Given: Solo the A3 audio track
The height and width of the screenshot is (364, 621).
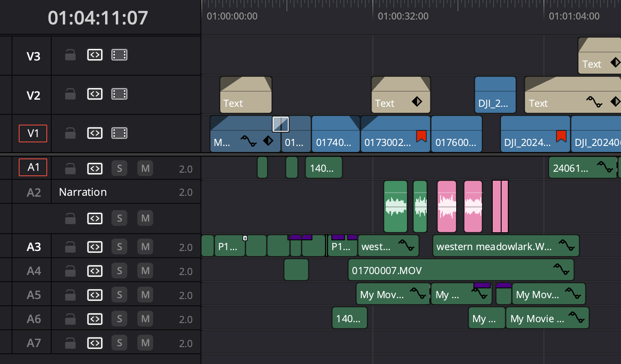Looking at the screenshot, I should (x=119, y=247).
